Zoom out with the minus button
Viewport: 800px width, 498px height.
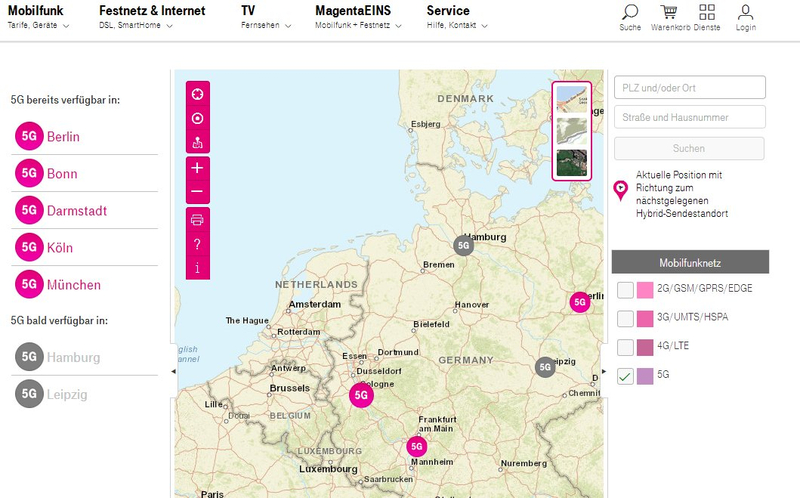197,192
